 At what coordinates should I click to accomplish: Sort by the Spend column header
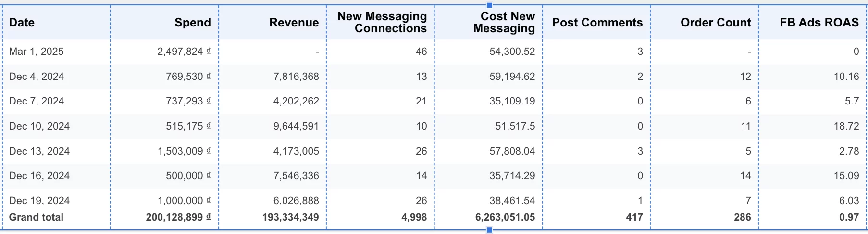coord(192,23)
